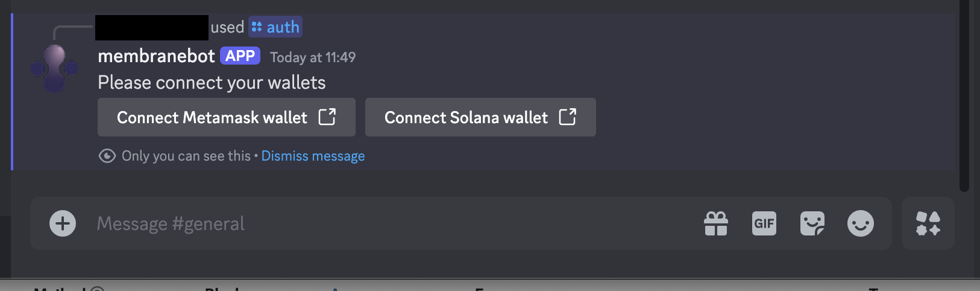Open the attachment plus menu in message bar
This screenshot has width=980, height=291.
[63, 223]
